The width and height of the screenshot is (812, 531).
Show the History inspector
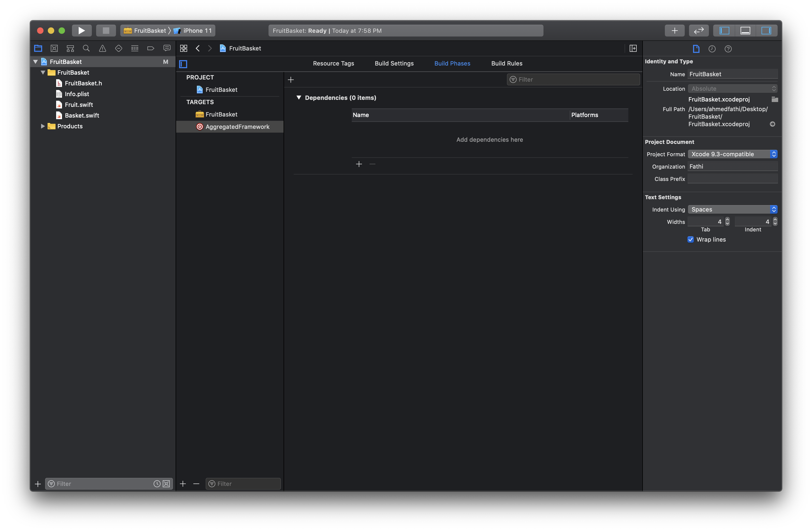click(712, 49)
